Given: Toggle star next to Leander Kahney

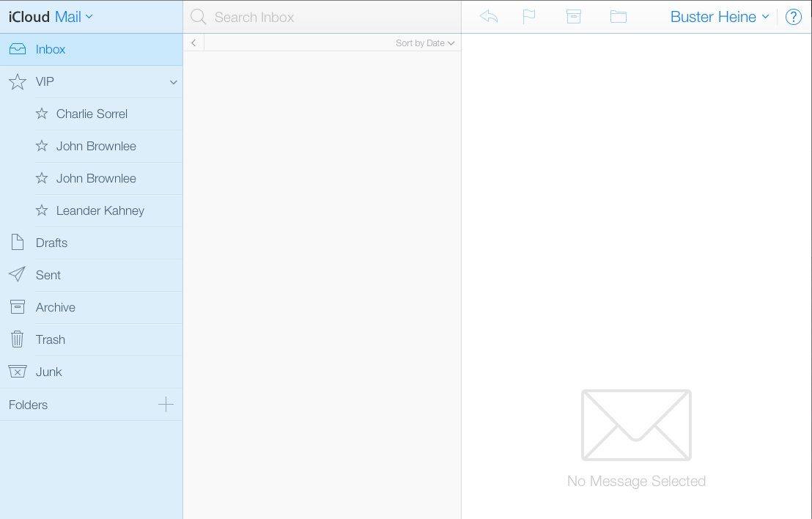Looking at the screenshot, I should [x=42, y=210].
